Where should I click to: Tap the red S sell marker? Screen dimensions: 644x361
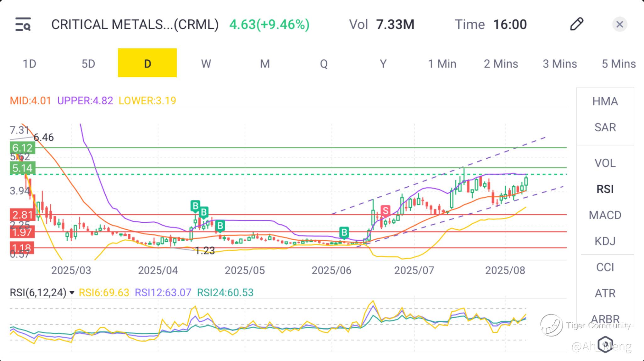385,211
